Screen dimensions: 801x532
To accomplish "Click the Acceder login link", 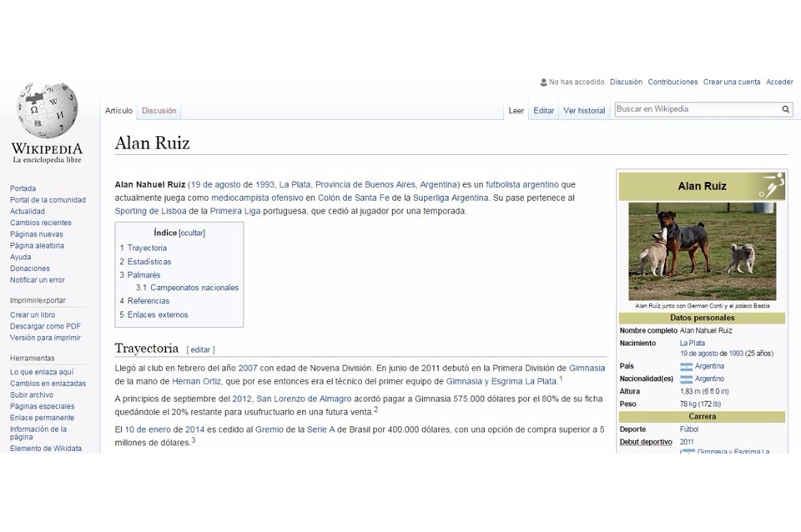I will tap(779, 83).
